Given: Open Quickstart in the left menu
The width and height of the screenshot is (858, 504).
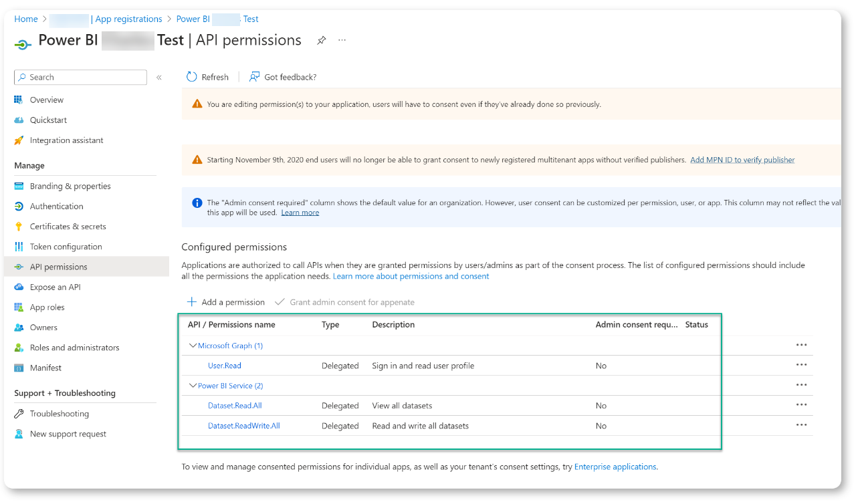Looking at the screenshot, I should [x=48, y=120].
